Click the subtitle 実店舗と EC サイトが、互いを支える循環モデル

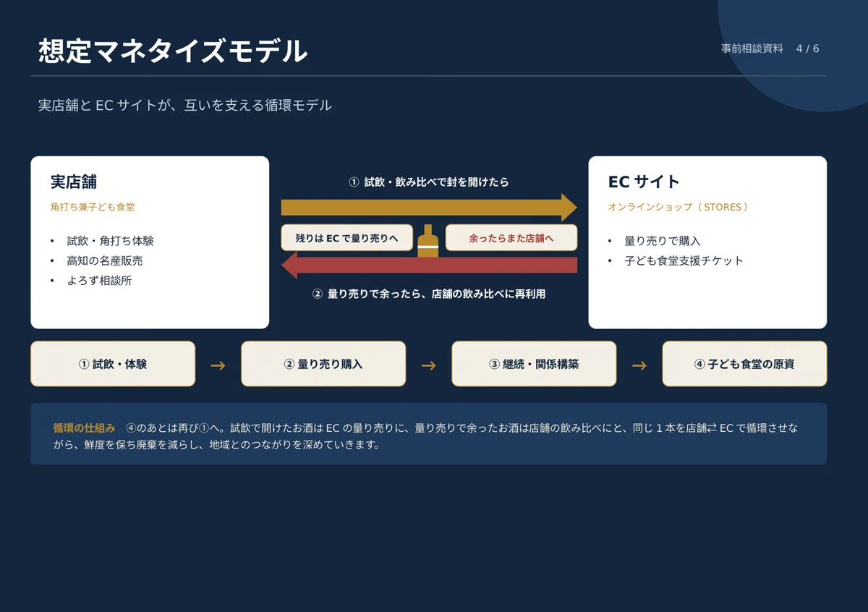pyautogui.click(x=185, y=106)
